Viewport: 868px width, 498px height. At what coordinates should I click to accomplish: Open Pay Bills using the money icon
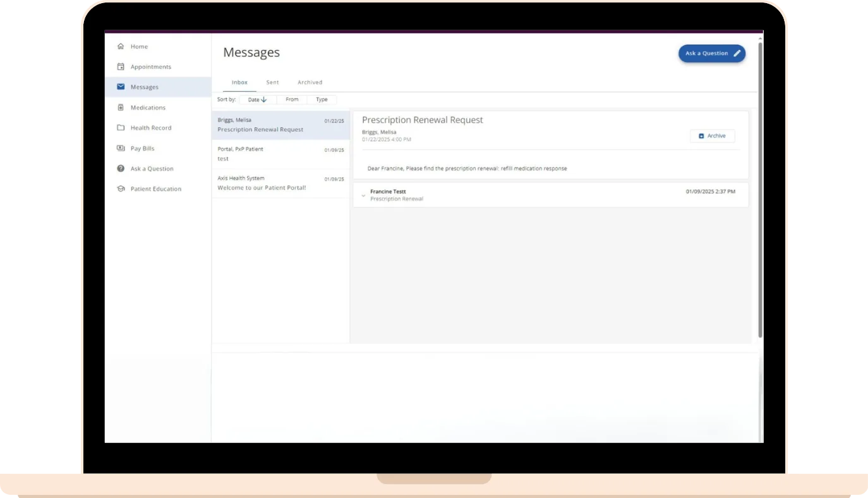121,149
